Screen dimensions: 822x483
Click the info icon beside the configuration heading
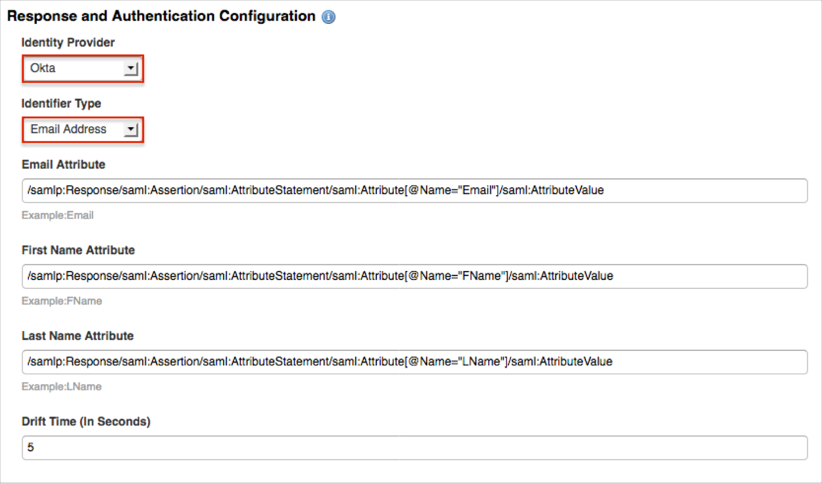point(330,18)
